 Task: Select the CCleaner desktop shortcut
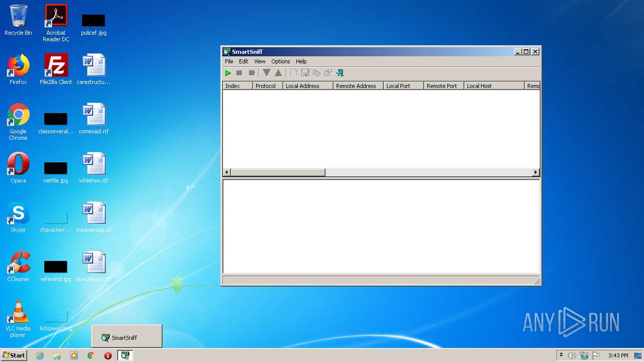click(18, 266)
